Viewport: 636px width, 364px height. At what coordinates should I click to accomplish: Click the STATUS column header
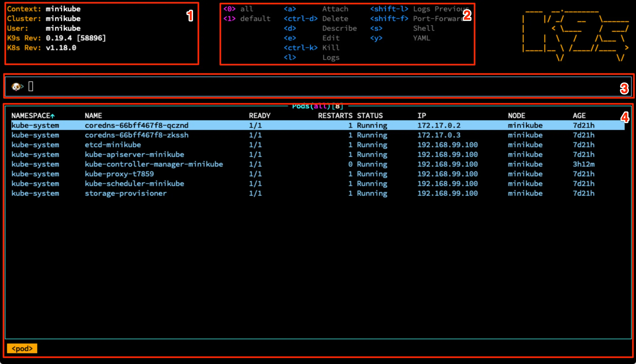(370, 116)
